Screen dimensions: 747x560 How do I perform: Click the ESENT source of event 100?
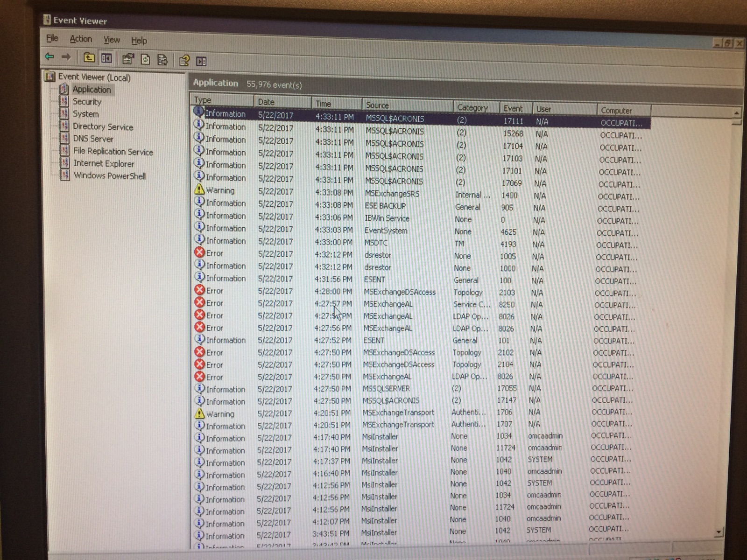(x=374, y=280)
